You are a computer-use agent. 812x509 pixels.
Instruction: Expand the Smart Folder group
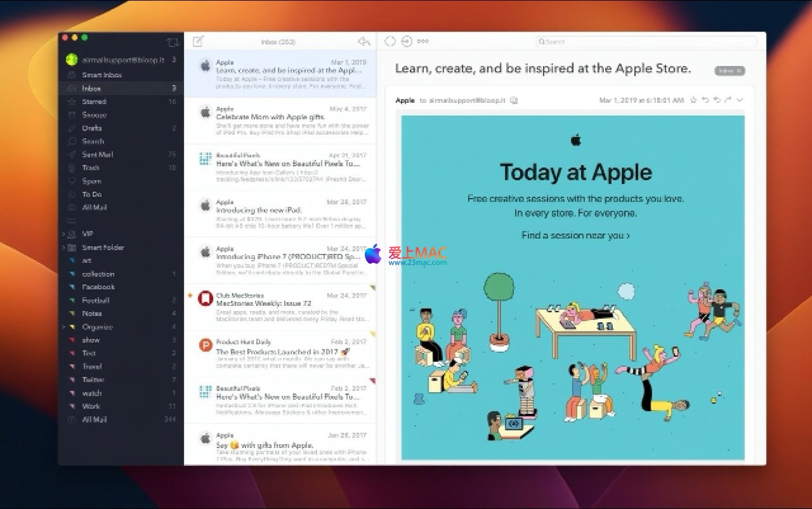pyautogui.click(x=64, y=247)
